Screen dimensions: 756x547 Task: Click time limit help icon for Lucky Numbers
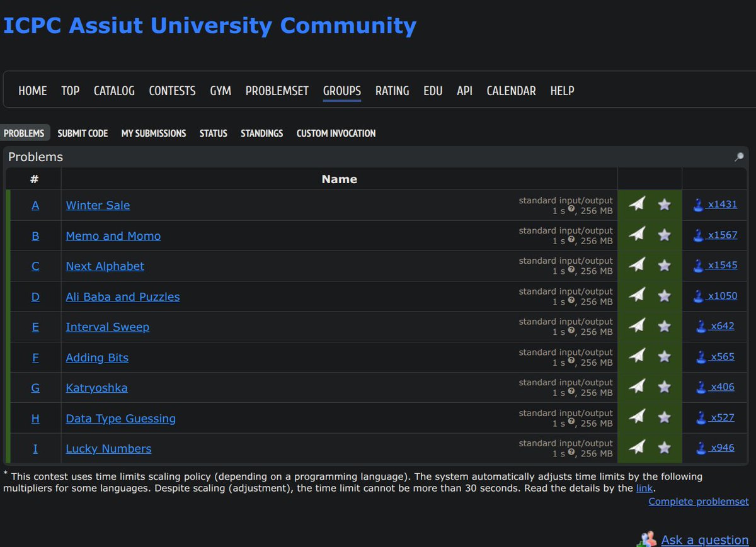click(571, 453)
